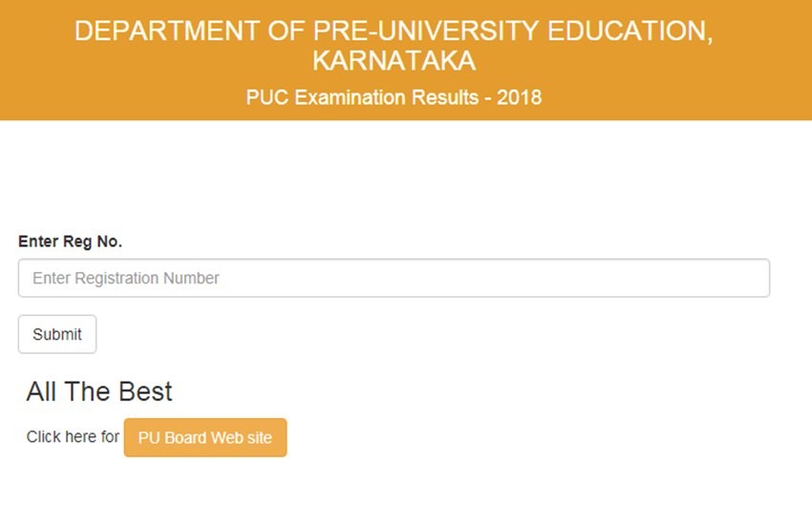The width and height of the screenshot is (812, 525).
Task: Click the 'All The Best' heading
Action: [x=99, y=391]
